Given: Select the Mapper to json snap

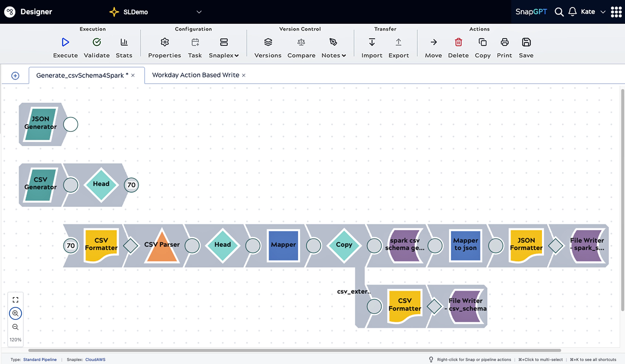Looking at the screenshot, I should click(466, 245).
